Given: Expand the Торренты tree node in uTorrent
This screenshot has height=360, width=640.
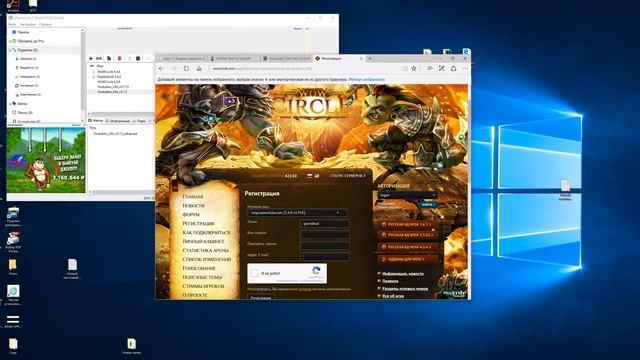Looking at the screenshot, I should (x=10, y=50).
